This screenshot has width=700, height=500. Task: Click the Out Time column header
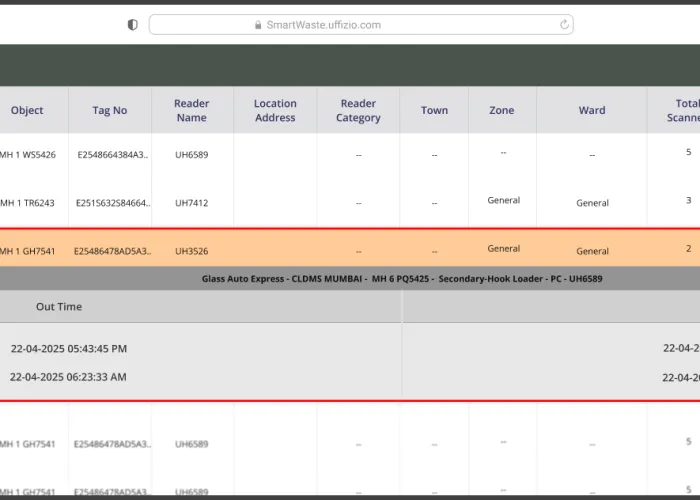point(59,307)
